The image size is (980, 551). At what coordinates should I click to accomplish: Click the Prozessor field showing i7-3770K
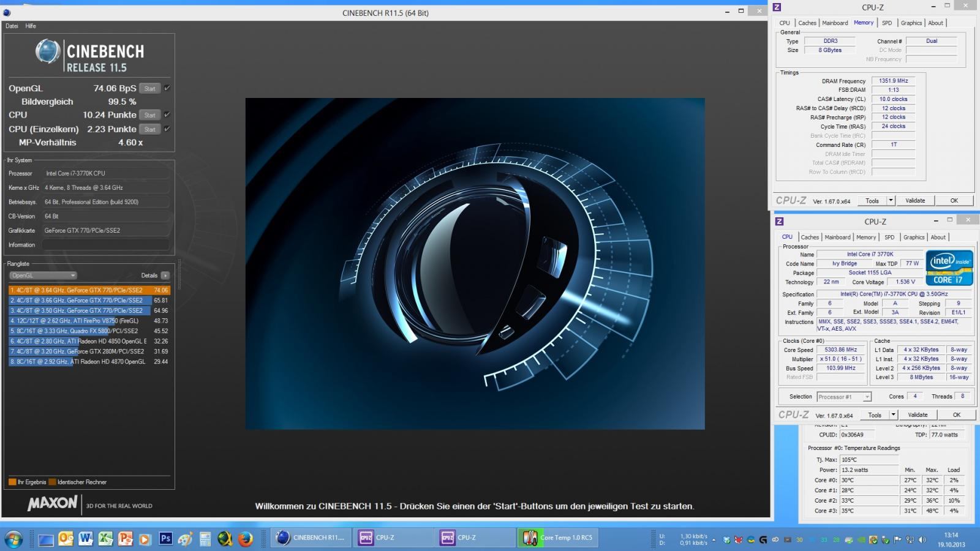106,173
